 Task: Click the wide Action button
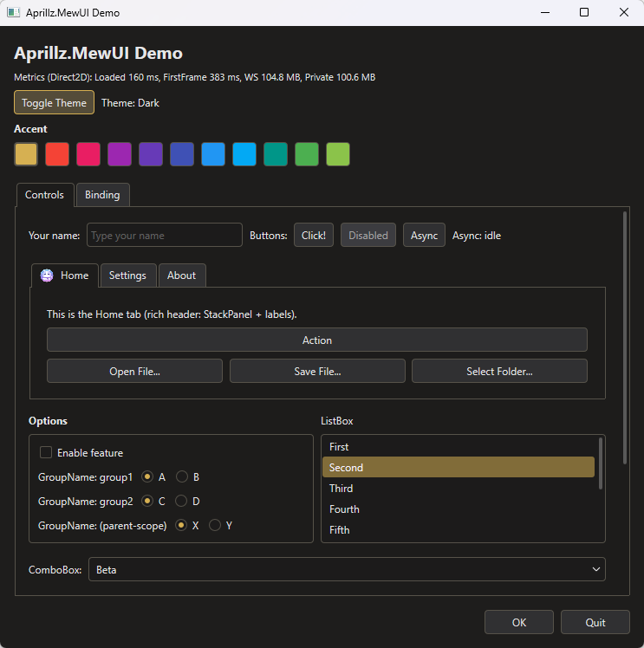[317, 340]
